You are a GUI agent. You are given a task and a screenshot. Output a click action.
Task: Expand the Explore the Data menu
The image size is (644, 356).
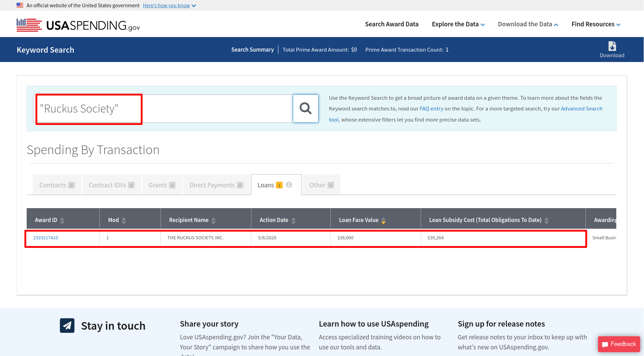click(458, 24)
